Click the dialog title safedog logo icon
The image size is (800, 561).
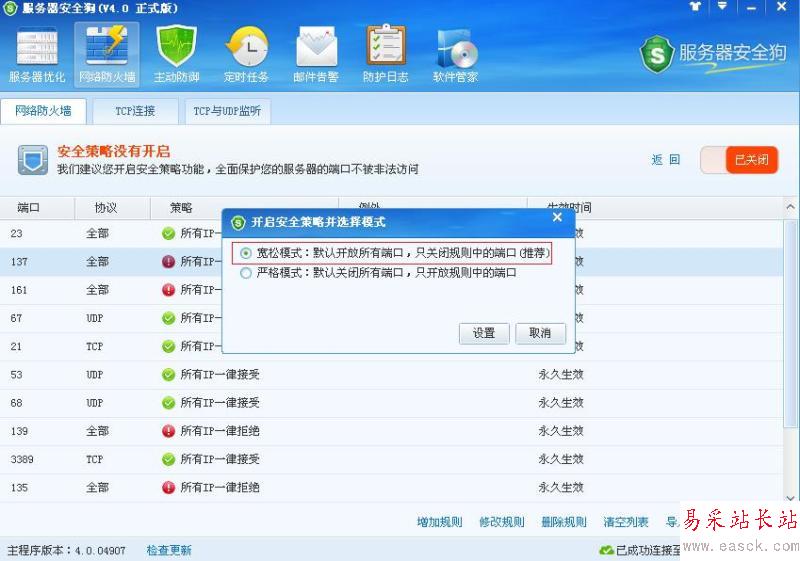238,223
